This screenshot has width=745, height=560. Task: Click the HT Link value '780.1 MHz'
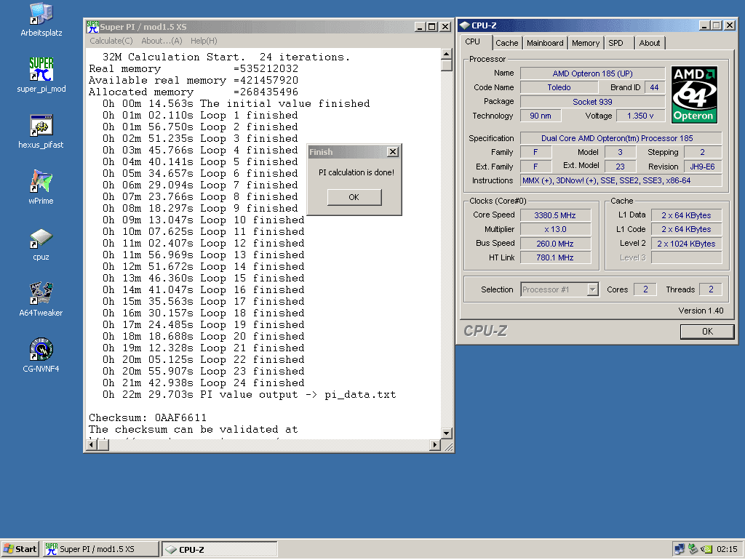tap(555, 257)
